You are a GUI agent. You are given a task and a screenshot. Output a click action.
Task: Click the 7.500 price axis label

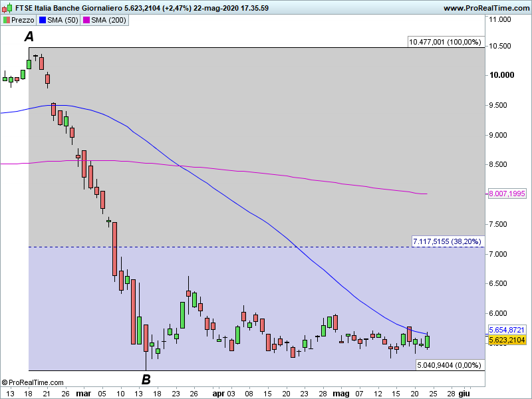click(x=498, y=224)
